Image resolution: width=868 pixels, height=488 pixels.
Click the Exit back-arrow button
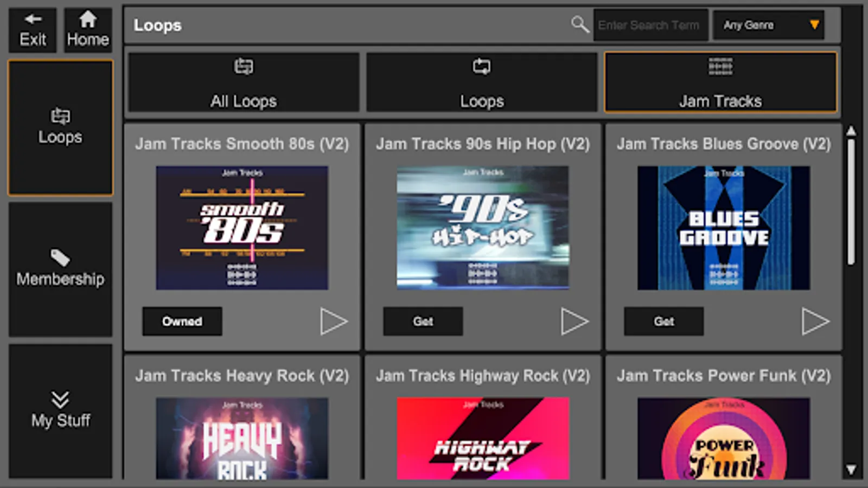click(x=33, y=30)
